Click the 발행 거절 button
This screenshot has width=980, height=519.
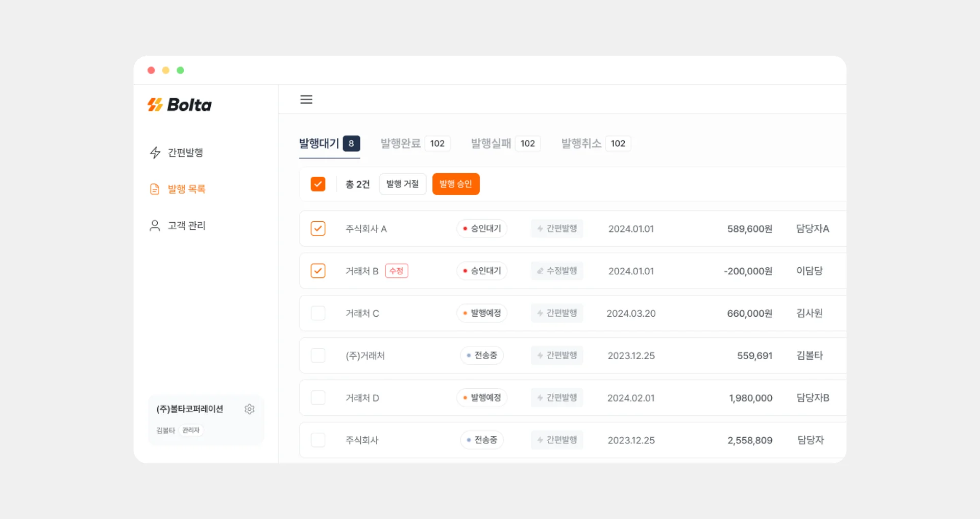[x=403, y=184]
